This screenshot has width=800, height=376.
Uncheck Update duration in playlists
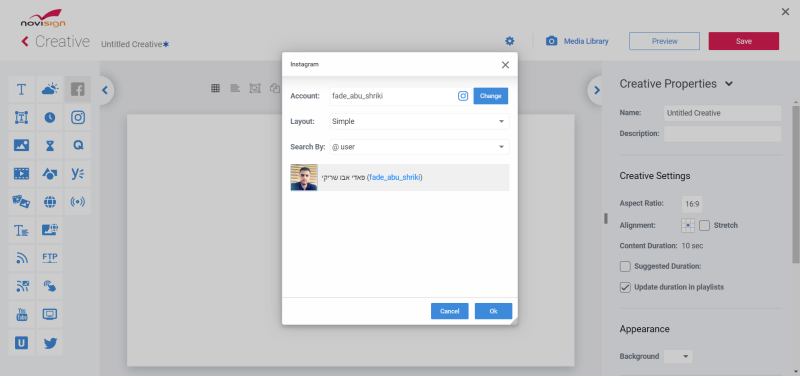coord(625,287)
